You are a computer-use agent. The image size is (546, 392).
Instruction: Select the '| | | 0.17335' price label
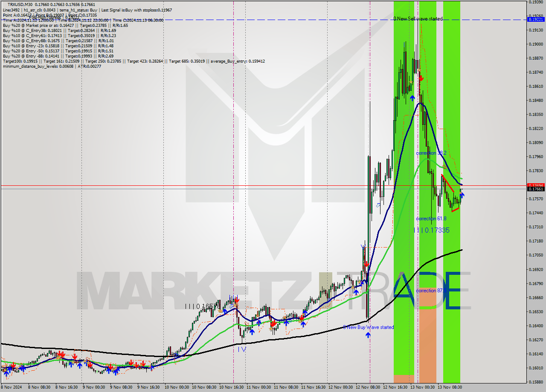point(431,230)
